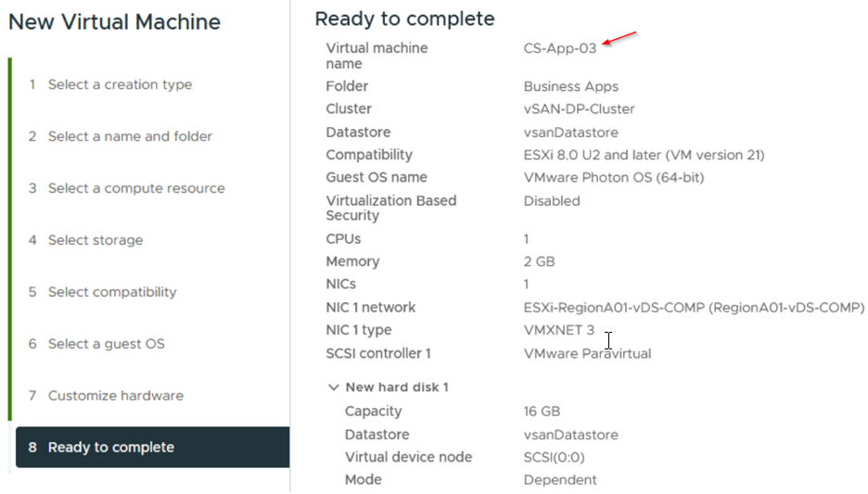
Task: Go to step 1 Select a creation type
Action: pyautogui.click(x=110, y=84)
